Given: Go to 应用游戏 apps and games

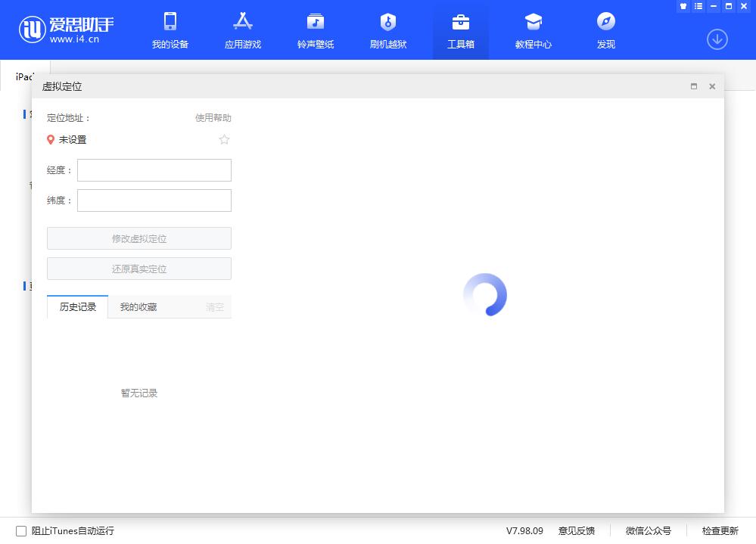Looking at the screenshot, I should (x=243, y=30).
